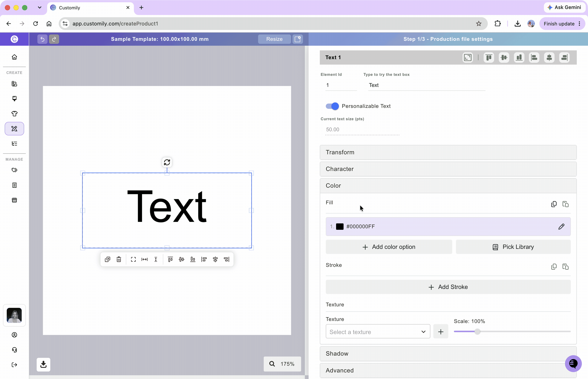Click Type to try text box field
Image resolution: width=588 pixels, height=379 pixels.
[426, 85]
